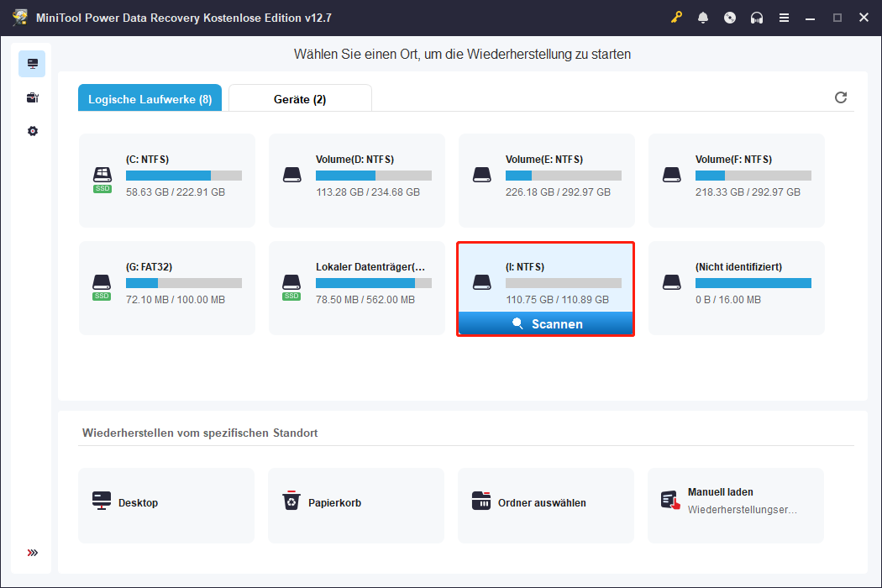Expand the sidebar with the double-arrow chevron
Viewport: 882px width, 588px height.
tap(32, 553)
